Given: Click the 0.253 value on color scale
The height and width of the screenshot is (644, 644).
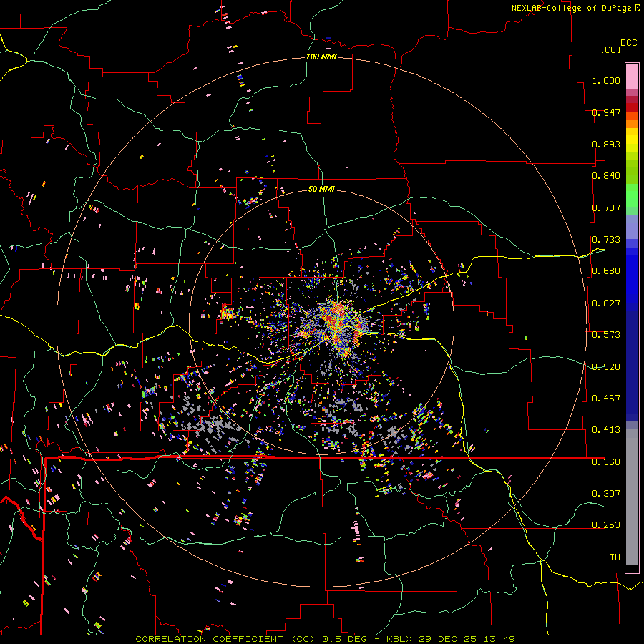Looking at the screenshot, I should pyautogui.click(x=606, y=525).
